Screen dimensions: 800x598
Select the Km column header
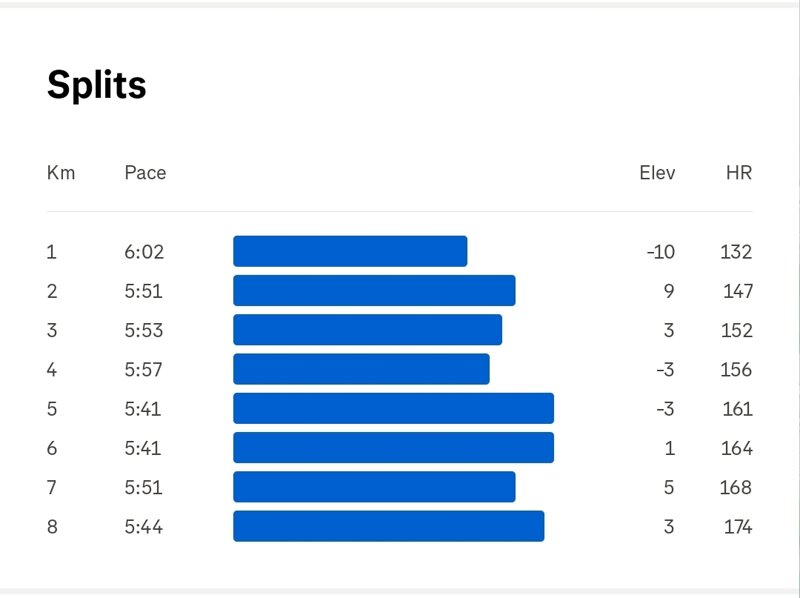pyautogui.click(x=61, y=173)
